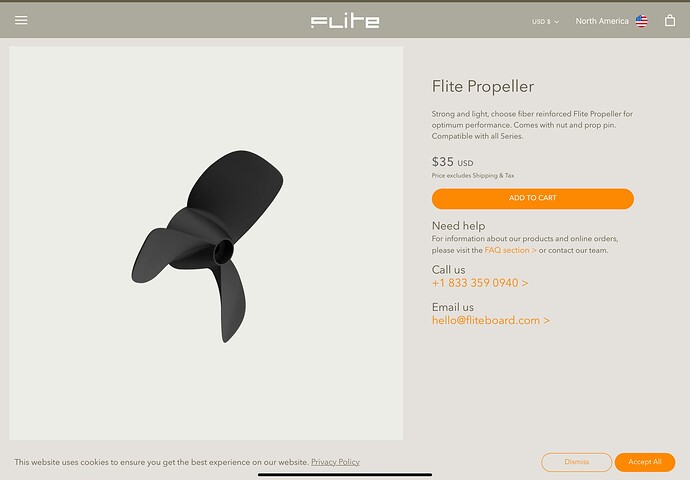Email hello@fliteboard.com link
The width and height of the screenshot is (690, 480).
coord(491,320)
